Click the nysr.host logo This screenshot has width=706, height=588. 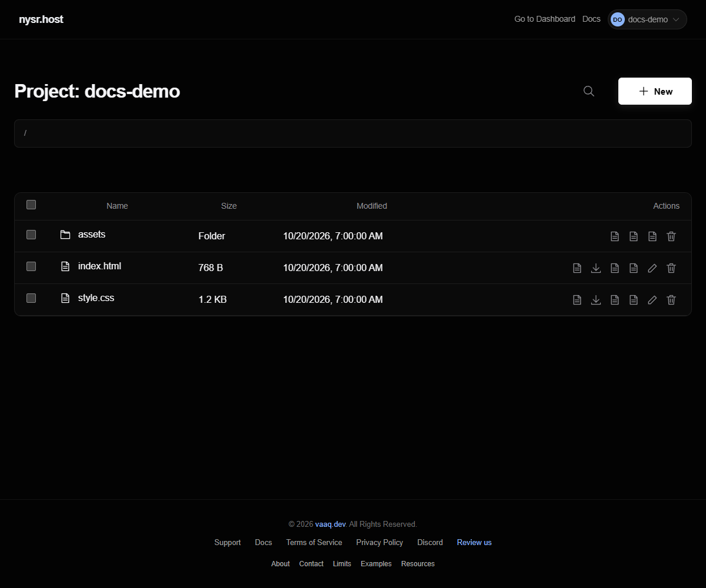pos(41,19)
